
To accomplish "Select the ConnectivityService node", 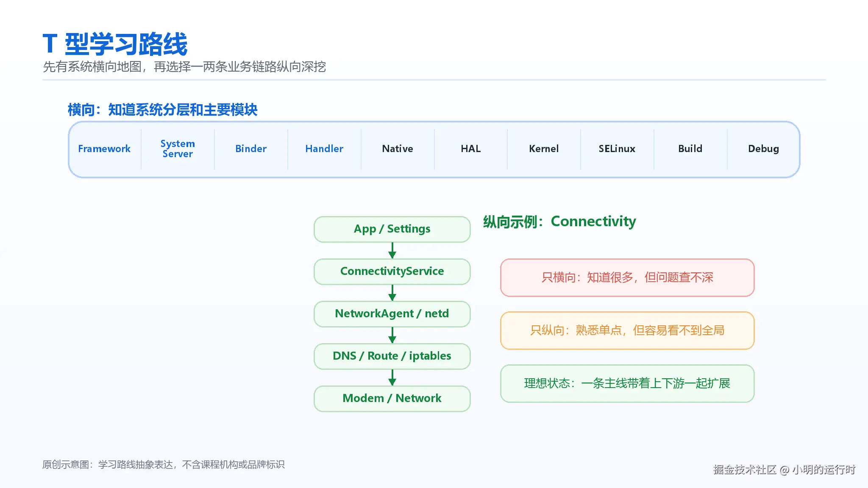I will click(x=392, y=272).
